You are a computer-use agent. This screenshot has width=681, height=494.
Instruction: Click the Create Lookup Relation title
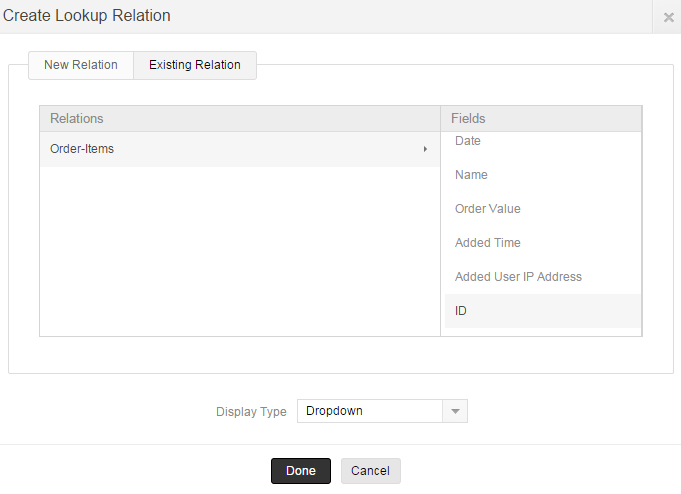click(87, 16)
